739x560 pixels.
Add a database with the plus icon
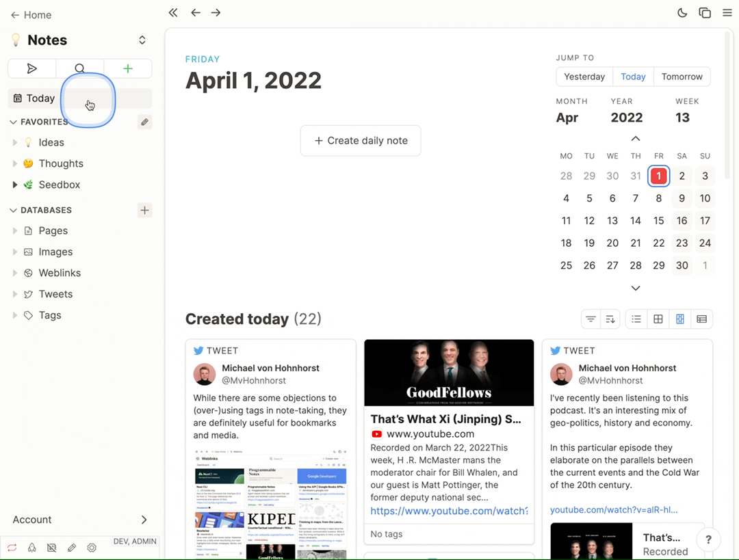pos(144,210)
